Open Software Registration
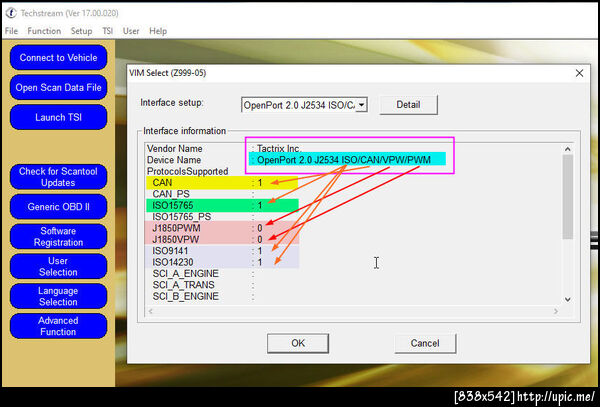Image resolution: width=600 pixels, height=407 pixels. [x=59, y=236]
